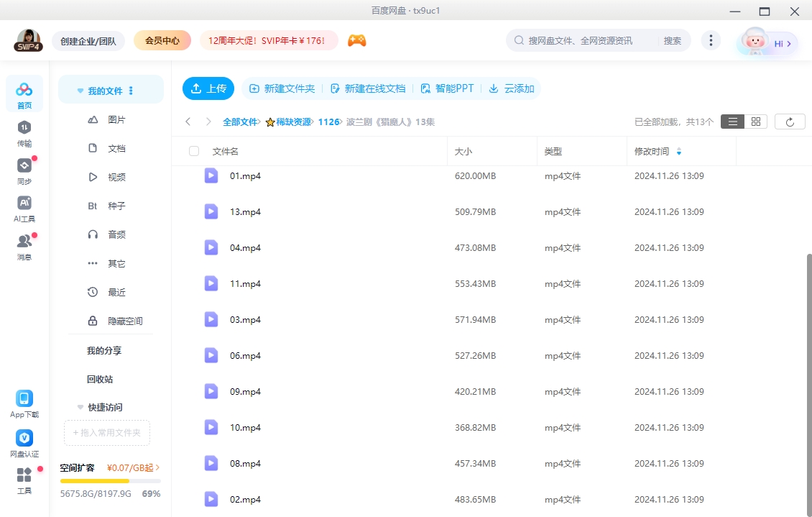Click 创建企业/团队 button

click(88, 41)
